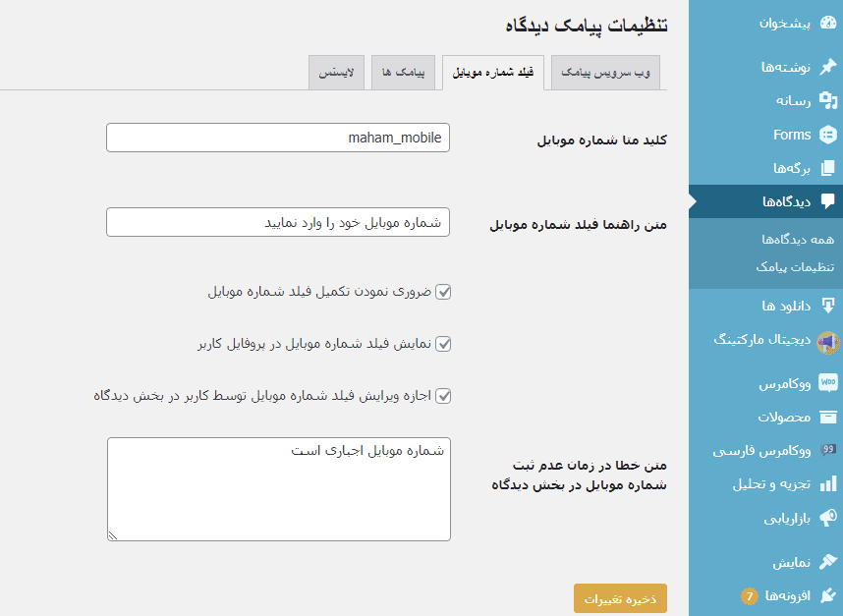Open تنظیمات پیامک submenu link
This screenshot has width=843, height=616.
pyautogui.click(x=795, y=267)
